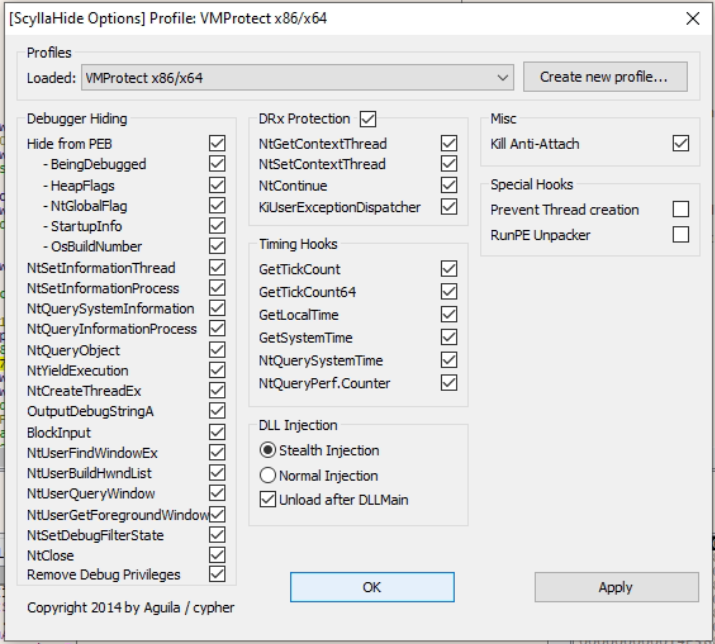Toggle NtSetDebugFilterState checkbox
The width and height of the screenshot is (715, 644).
coord(217,535)
